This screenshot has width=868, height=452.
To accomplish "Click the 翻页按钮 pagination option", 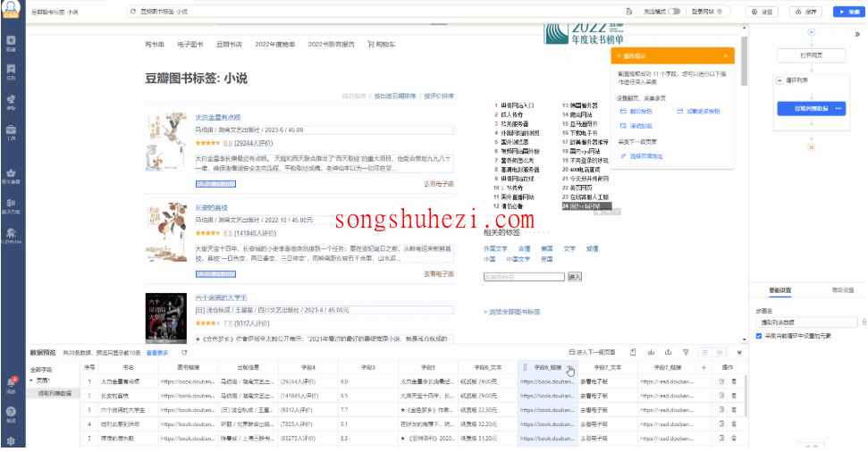I will pyautogui.click(x=636, y=111).
